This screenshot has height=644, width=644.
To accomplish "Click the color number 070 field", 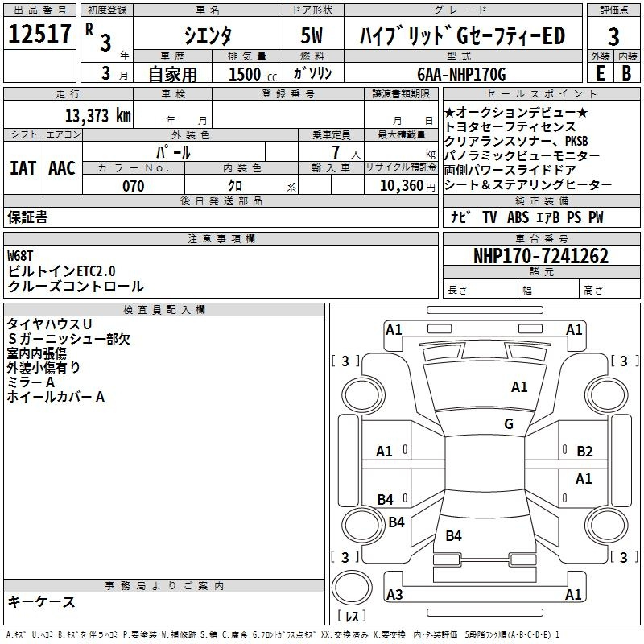I will 133,186.
